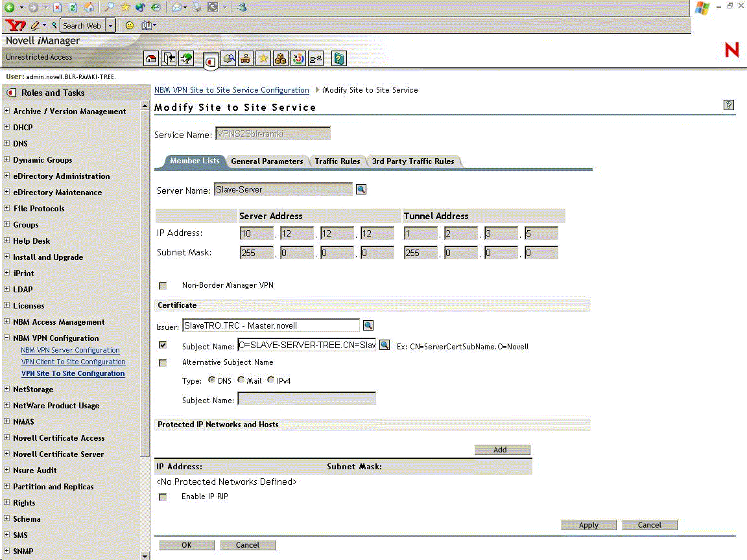Viewport: 747px width, 560px height.
Task: Open Yahoo Search Web dropdown arrow
Action: (x=110, y=26)
